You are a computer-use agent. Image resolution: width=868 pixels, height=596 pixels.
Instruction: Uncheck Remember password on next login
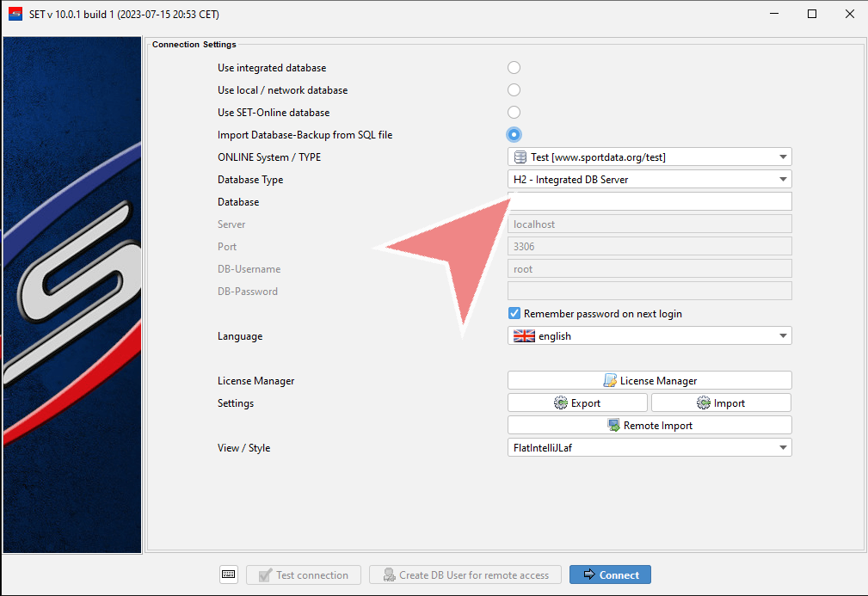(x=514, y=314)
